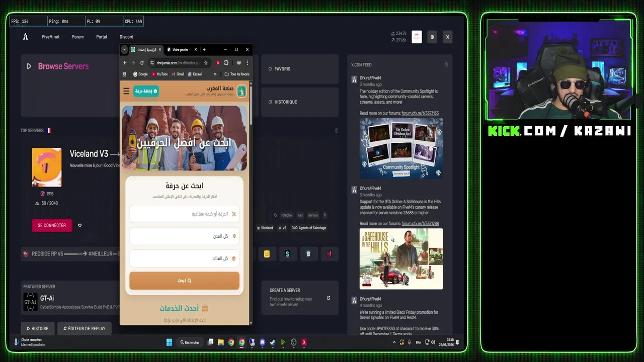This screenshot has width=644, height=362.
Task: Open the Forum menu item in FiveM
Action: click(x=77, y=37)
